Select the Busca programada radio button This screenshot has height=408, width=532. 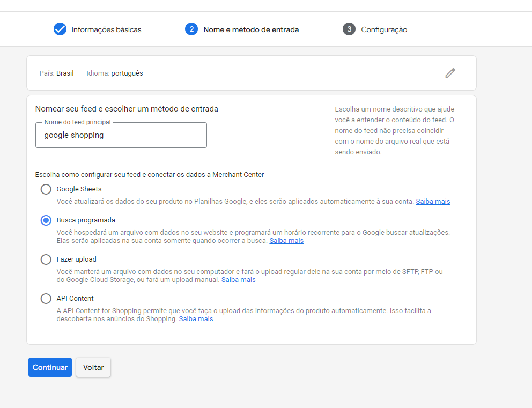tap(46, 220)
